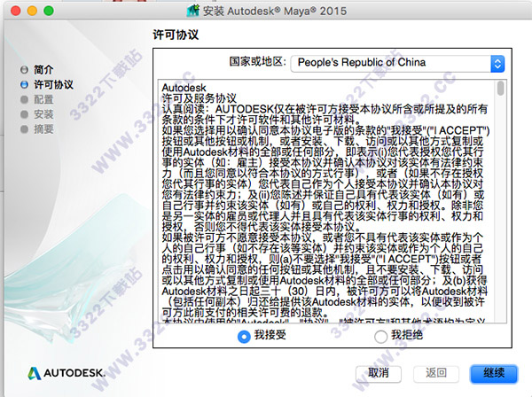Click the red close window button

(16, 11)
